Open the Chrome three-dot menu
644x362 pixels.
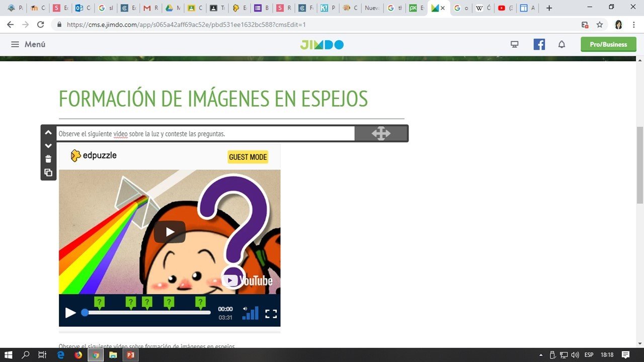pyautogui.click(x=633, y=24)
